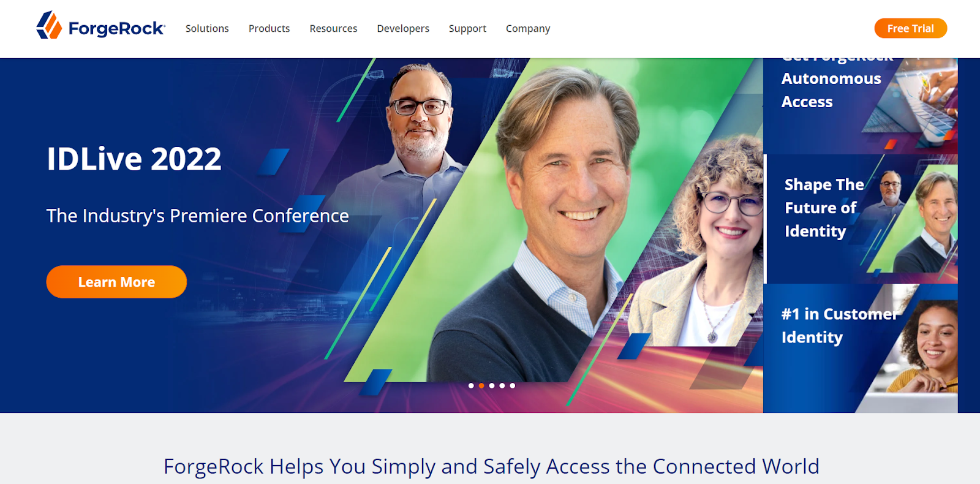Expand the Products menu
This screenshot has height=484, width=980.
[x=269, y=28]
